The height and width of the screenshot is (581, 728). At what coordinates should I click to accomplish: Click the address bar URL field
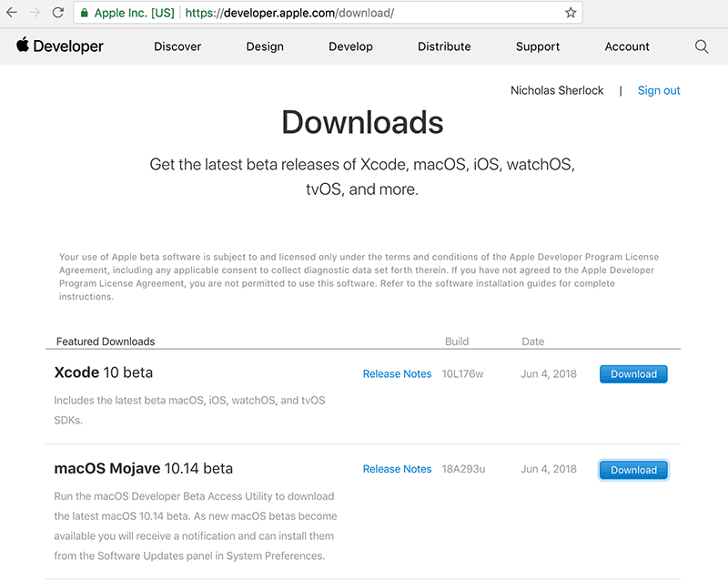pyautogui.click(x=328, y=13)
